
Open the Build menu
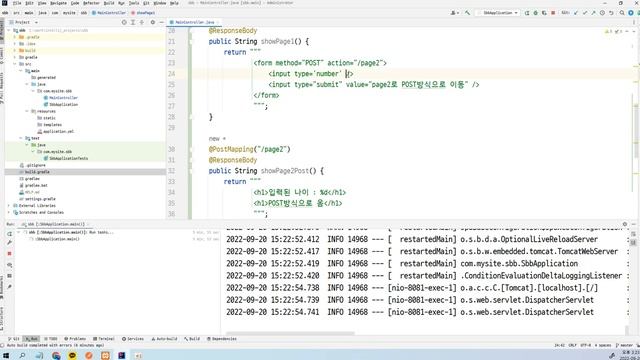click(109, 3)
